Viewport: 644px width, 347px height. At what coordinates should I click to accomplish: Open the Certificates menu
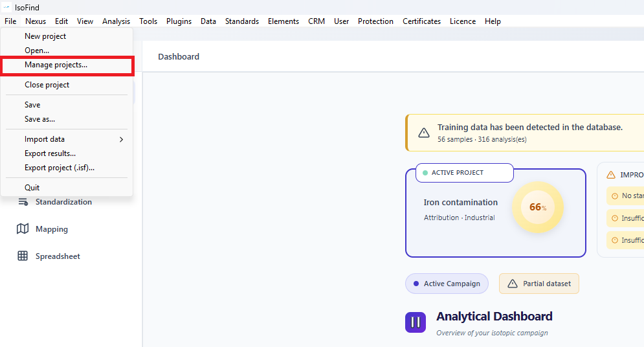coord(421,21)
